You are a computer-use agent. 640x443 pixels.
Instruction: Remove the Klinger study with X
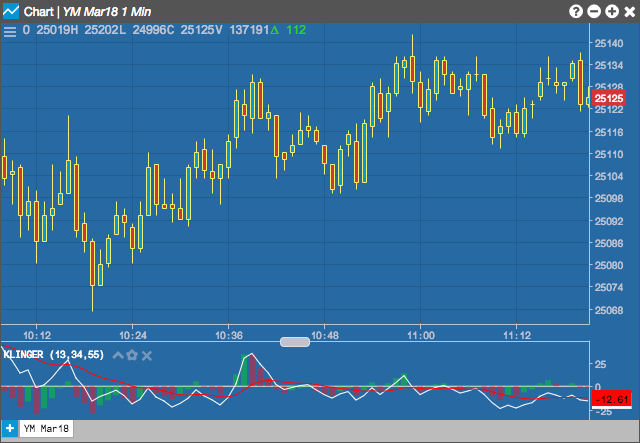coord(147,356)
